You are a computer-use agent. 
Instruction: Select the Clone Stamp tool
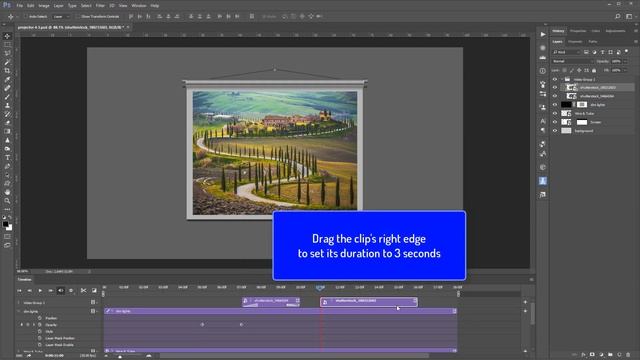[7, 105]
